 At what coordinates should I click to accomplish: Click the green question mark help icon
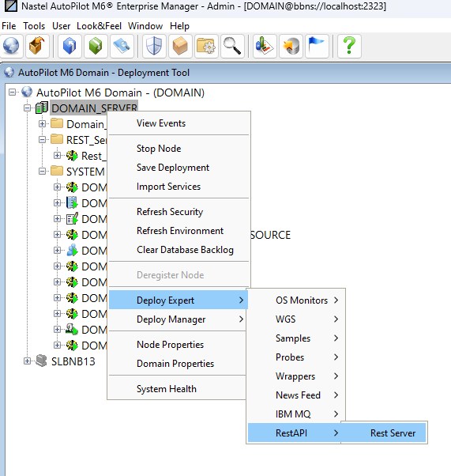(349, 46)
